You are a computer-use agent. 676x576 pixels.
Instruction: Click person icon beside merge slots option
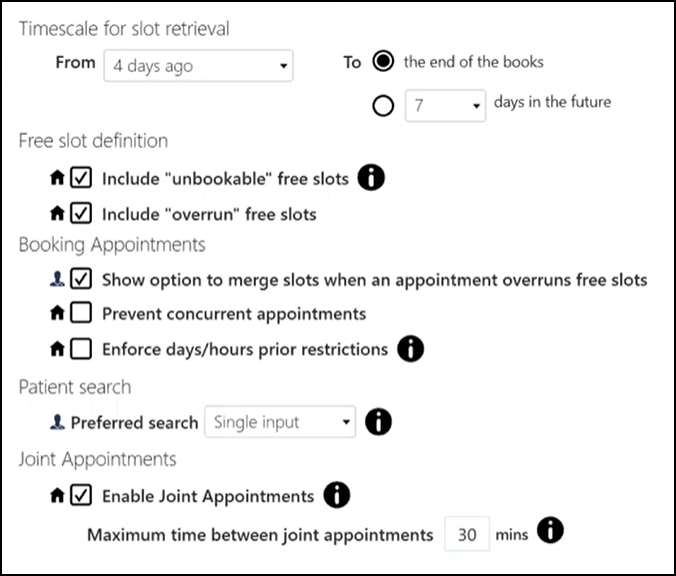(58, 280)
